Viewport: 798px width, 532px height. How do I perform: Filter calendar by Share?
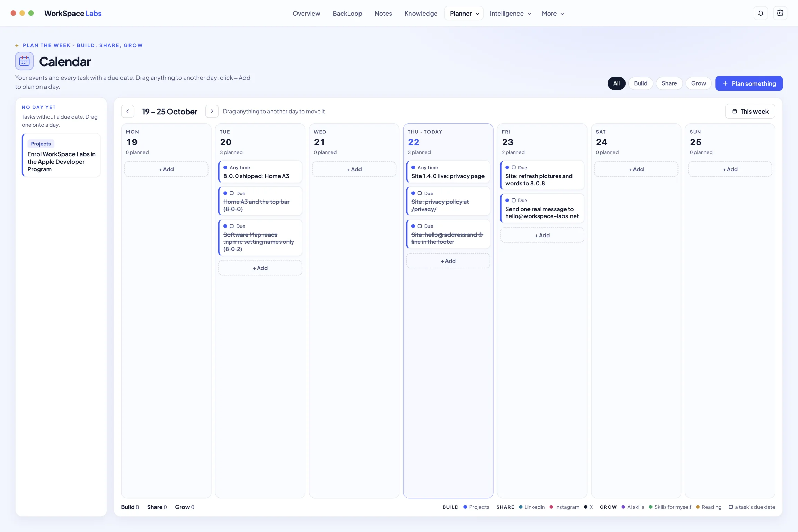[669, 83]
